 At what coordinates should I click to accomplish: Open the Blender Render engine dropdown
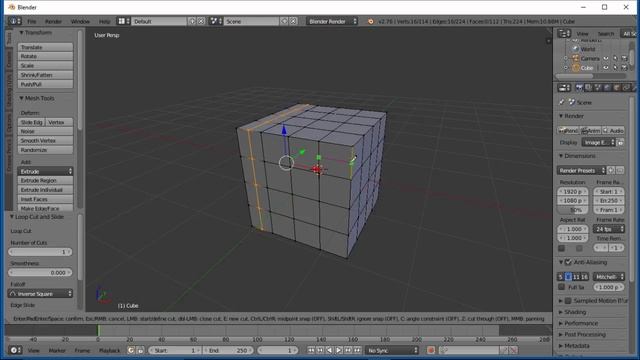(332, 21)
